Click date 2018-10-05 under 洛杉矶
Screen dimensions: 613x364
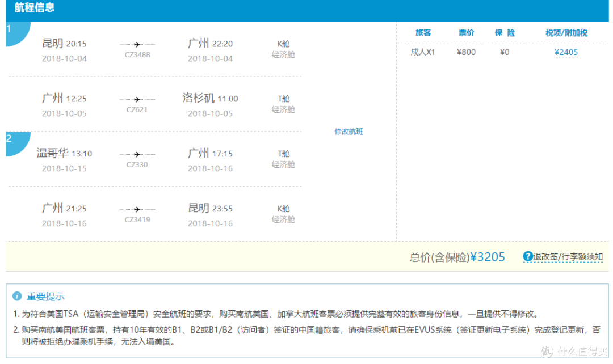(x=210, y=113)
